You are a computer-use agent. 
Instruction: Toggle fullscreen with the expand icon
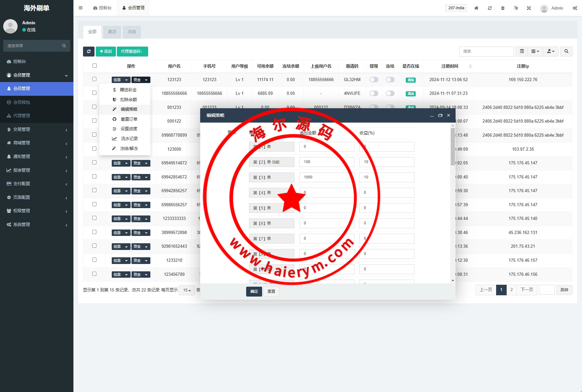[529, 8]
